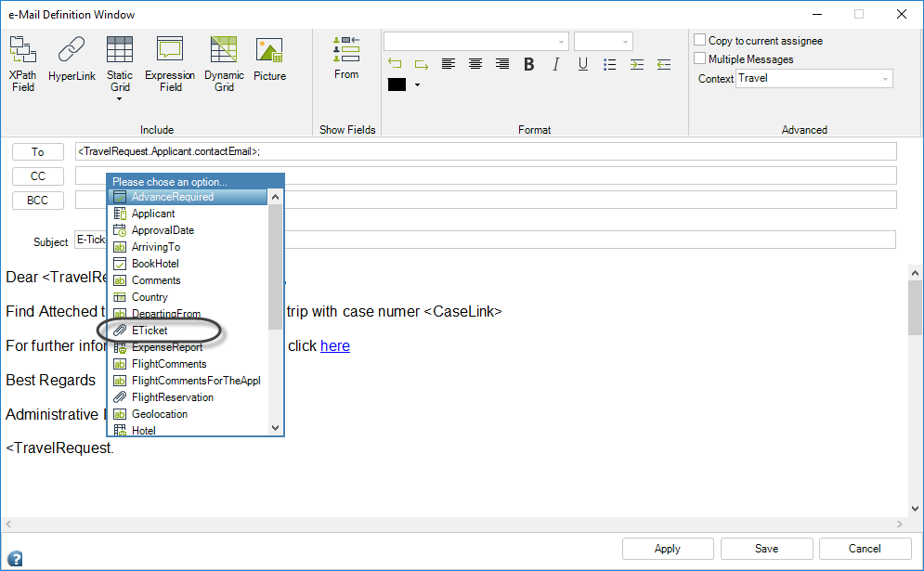The image size is (924, 571).
Task: Click the CC button
Action: [x=38, y=176]
